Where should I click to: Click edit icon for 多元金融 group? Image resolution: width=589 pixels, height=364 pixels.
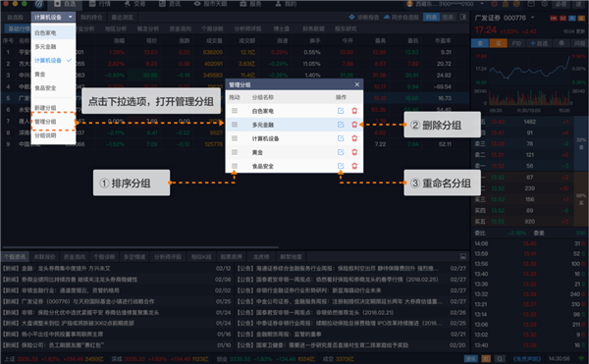click(x=341, y=125)
